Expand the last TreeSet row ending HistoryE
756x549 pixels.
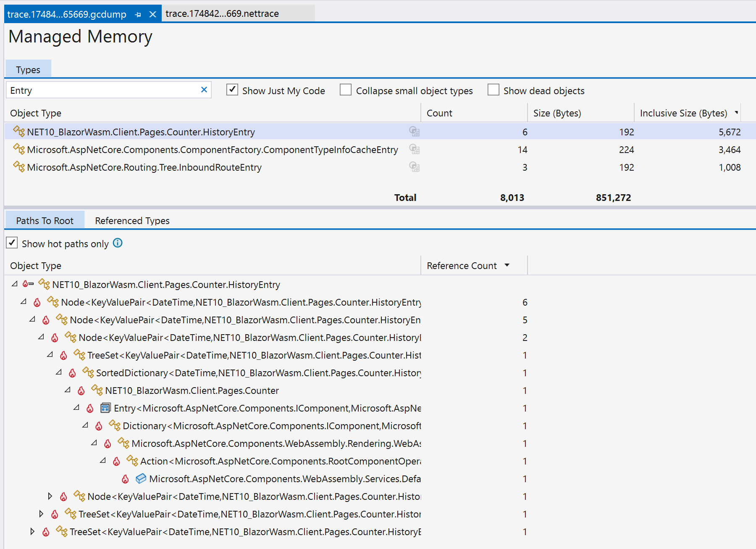[x=32, y=531]
